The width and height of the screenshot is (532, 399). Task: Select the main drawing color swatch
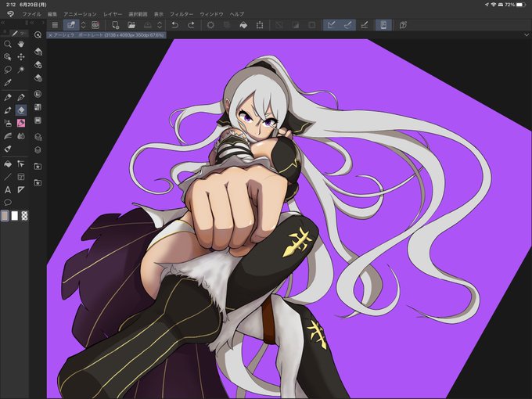point(5,216)
